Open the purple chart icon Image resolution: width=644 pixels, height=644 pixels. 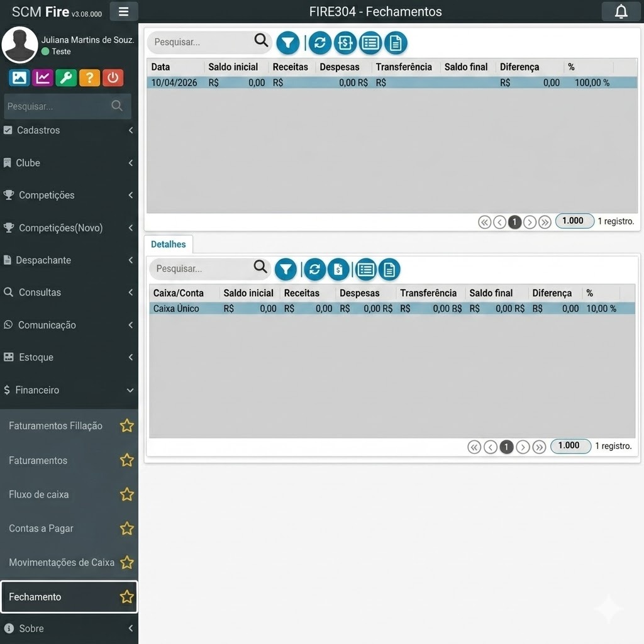tap(43, 77)
